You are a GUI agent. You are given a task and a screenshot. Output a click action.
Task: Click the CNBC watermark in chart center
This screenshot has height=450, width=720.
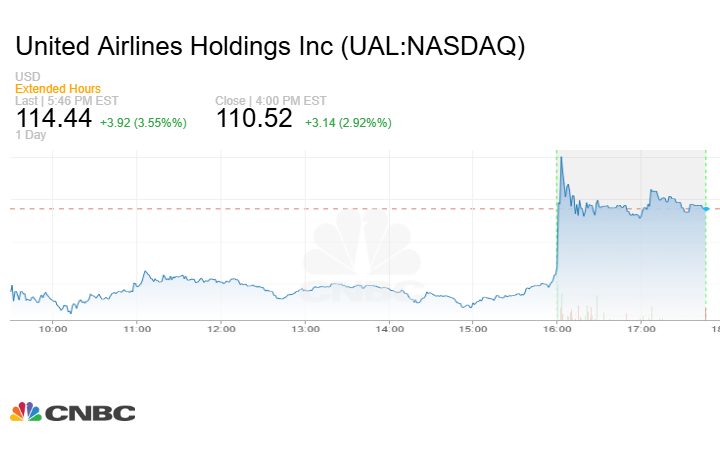360,262
